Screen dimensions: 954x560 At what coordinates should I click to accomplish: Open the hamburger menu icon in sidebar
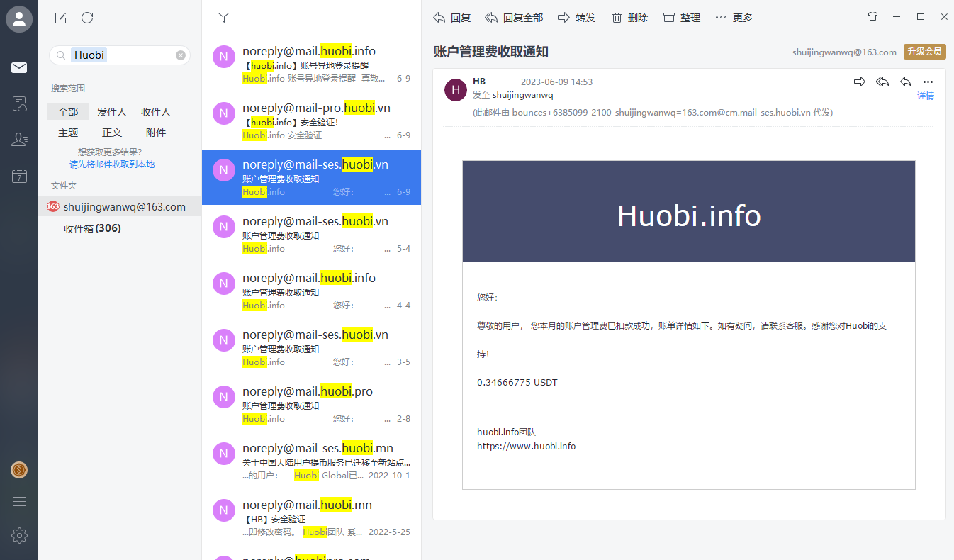pyautogui.click(x=19, y=501)
